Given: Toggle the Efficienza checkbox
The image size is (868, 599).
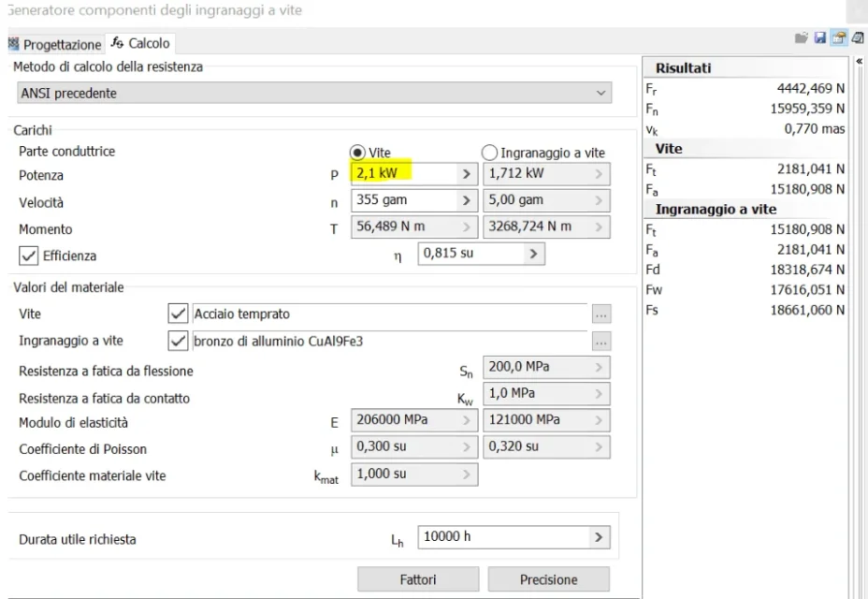Looking at the screenshot, I should 28,256.
